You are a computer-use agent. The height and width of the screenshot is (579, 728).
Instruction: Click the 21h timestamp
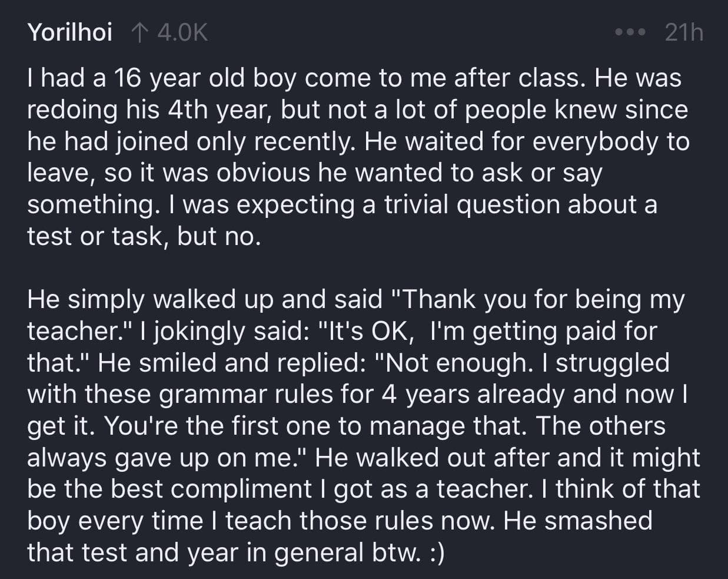(684, 32)
